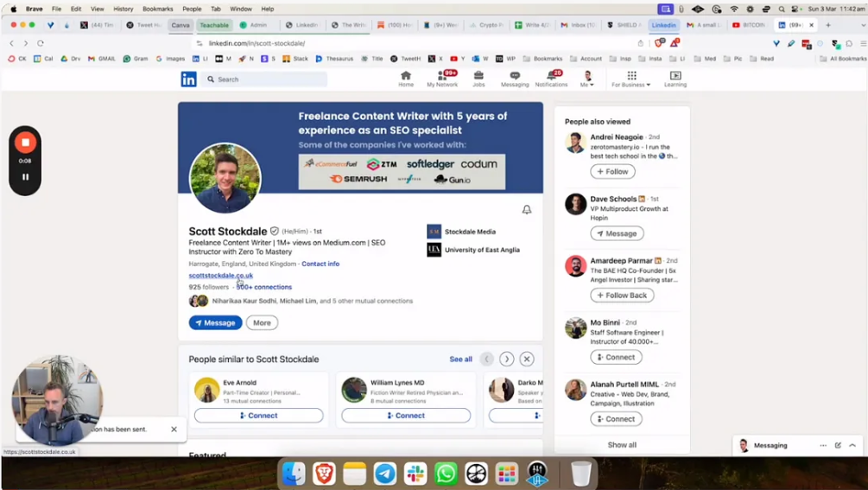This screenshot has width=868, height=490.
Task: Switch to the Canva tab
Action: tap(181, 25)
